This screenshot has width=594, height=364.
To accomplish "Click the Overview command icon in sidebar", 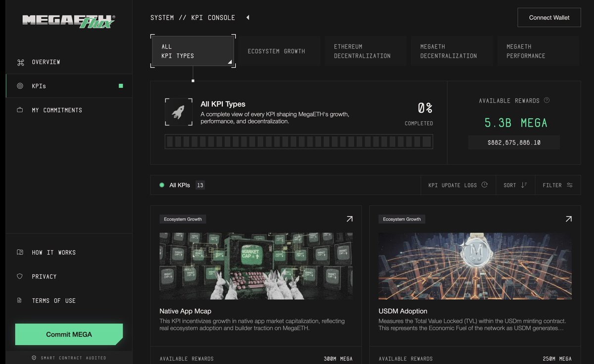I will point(20,62).
